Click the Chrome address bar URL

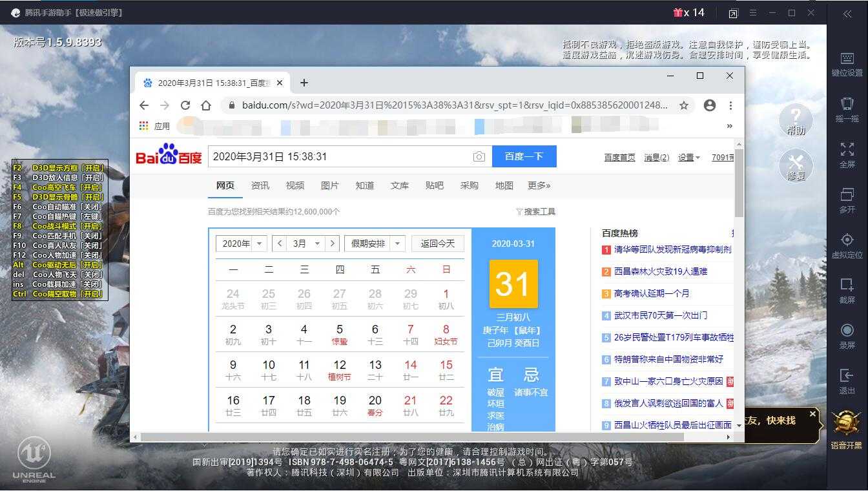[455, 105]
